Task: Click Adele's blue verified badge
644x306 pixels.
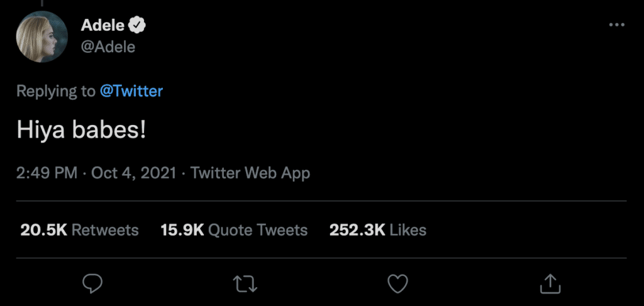Action: [x=137, y=26]
